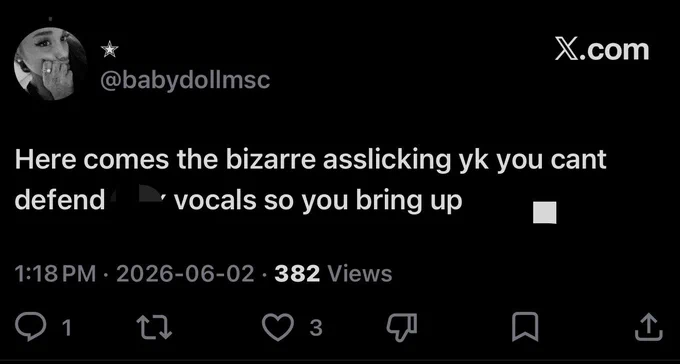Click the redacted name after 'defend'
The width and height of the screenshot is (680, 364).
pyautogui.click(x=141, y=196)
